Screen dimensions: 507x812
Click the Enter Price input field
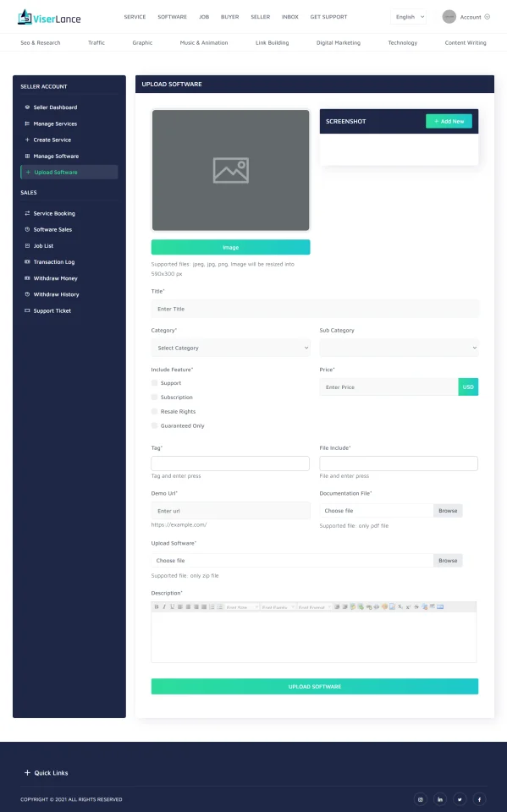pyautogui.click(x=389, y=387)
